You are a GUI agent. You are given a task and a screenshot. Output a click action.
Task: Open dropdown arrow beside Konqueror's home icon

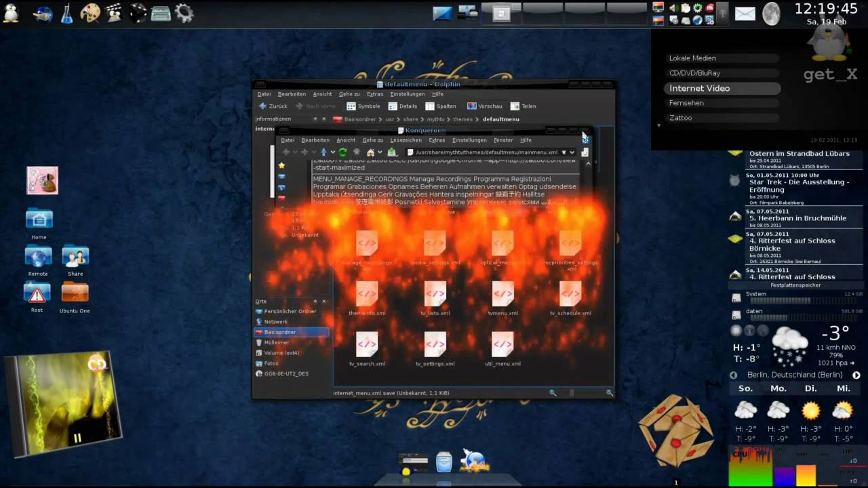click(379, 152)
